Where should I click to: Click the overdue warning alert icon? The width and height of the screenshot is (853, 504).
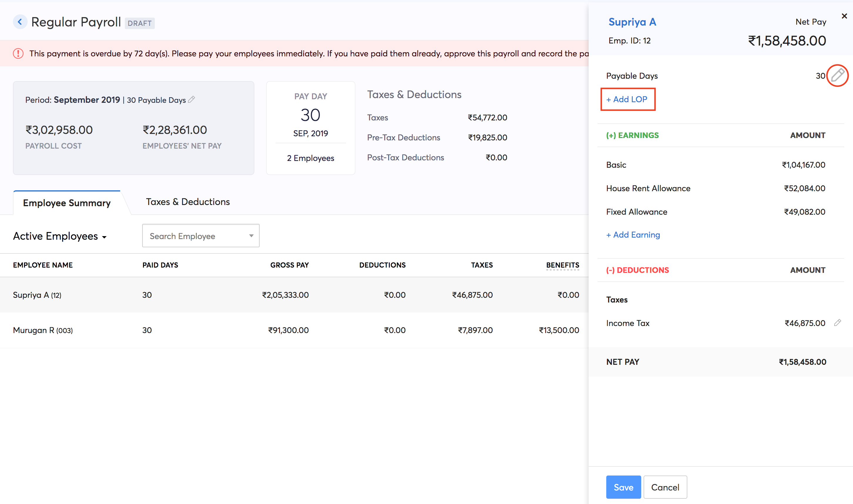coord(18,54)
